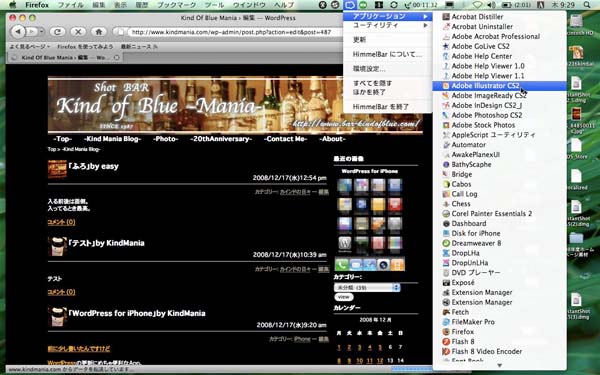
Task: Choose Acrobat Distiller in the list
Action: 499,17
